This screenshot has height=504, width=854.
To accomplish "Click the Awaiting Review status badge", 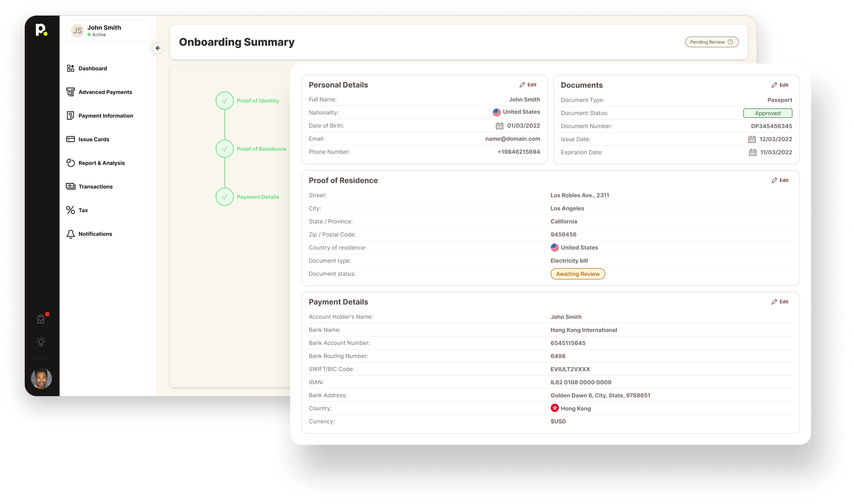I will coord(578,274).
